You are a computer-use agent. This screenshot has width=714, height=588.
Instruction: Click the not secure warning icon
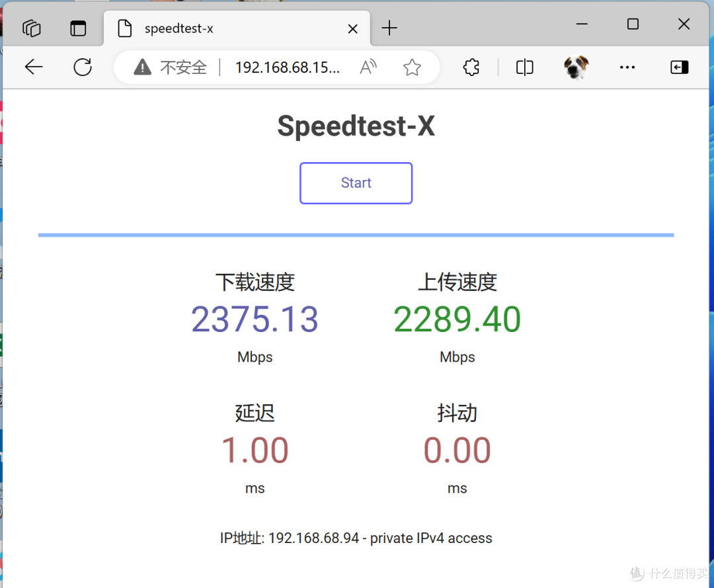[143, 67]
